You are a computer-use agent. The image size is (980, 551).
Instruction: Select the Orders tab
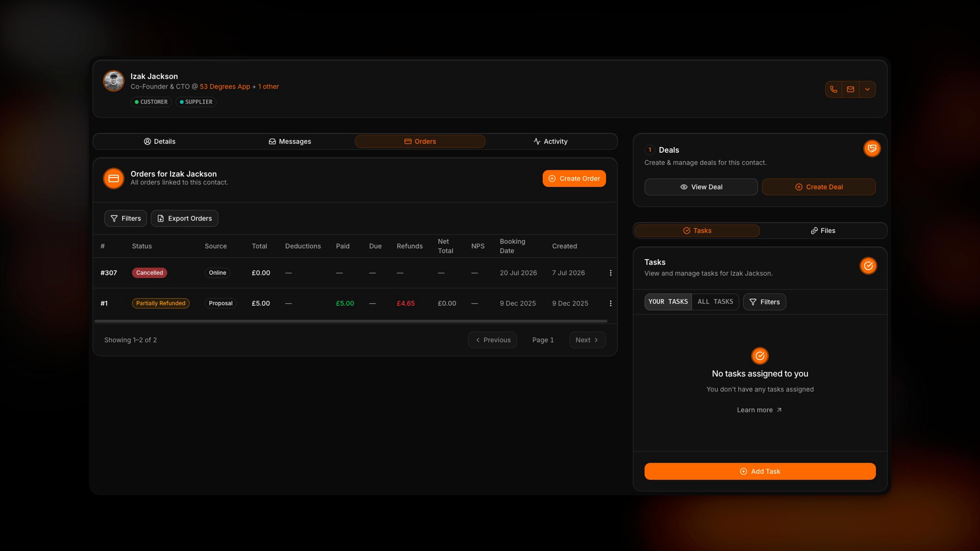coord(420,142)
